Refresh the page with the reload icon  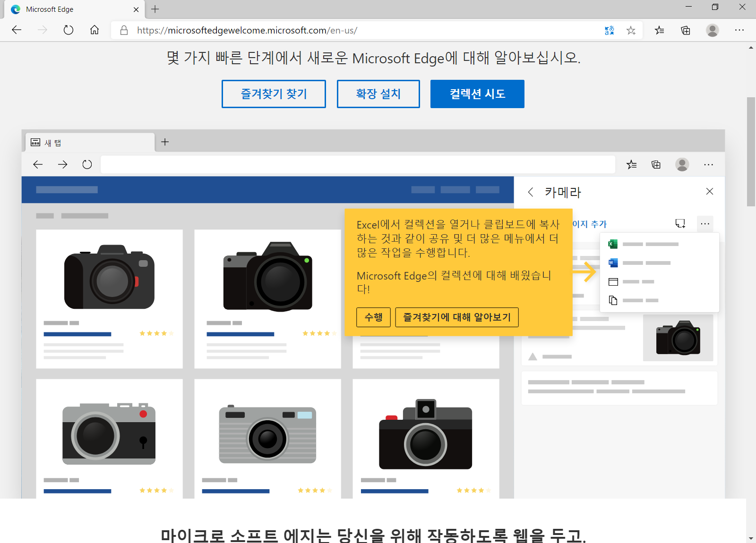tap(69, 30)
